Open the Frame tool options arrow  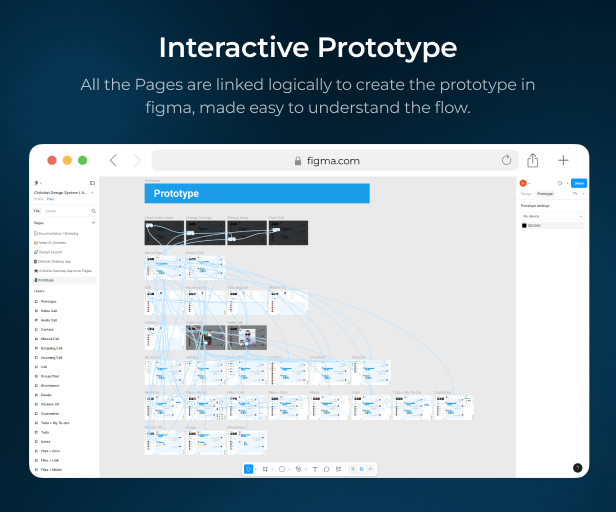click(272, 469)
